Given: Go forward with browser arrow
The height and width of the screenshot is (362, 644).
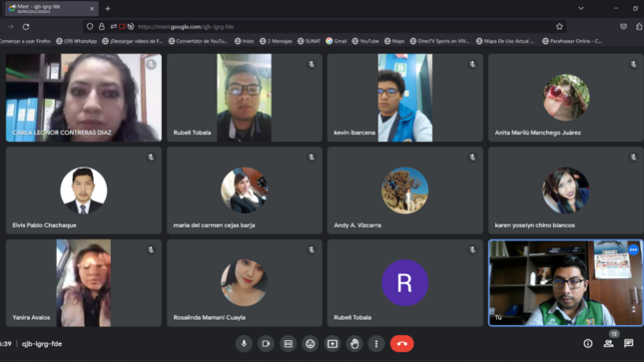Looking at the screenshot, I should click(x=11, y=27).
